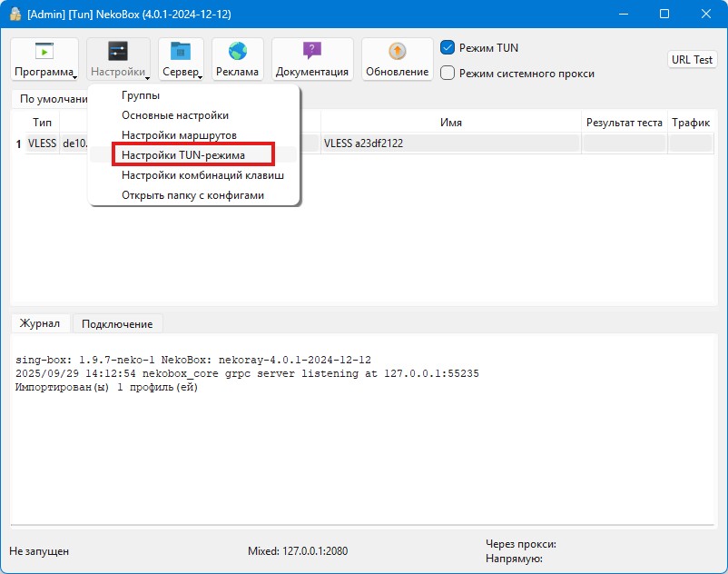Viewport: 728px width, 574px height.
Task: Click the NekoBox app icon in title bar
Action: (15, 14)
